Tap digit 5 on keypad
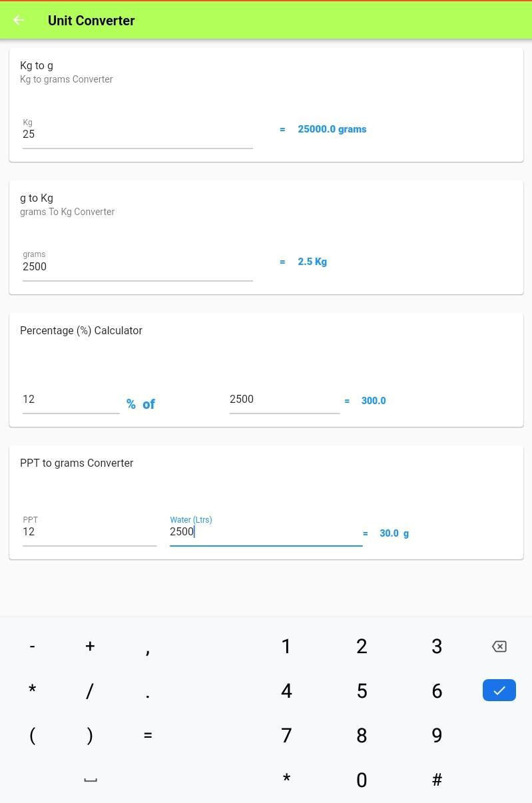The height and width of the screenshot is (803, 532). click(362, 691)
